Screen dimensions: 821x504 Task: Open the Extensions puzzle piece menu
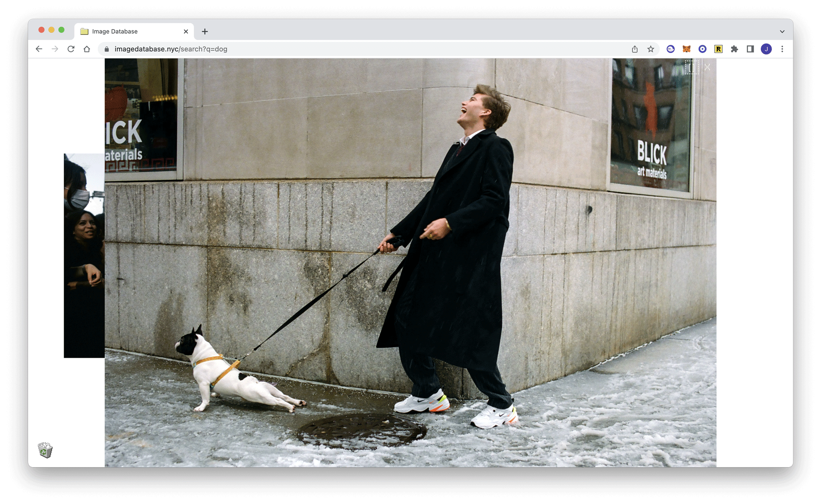tap(734, 49)
